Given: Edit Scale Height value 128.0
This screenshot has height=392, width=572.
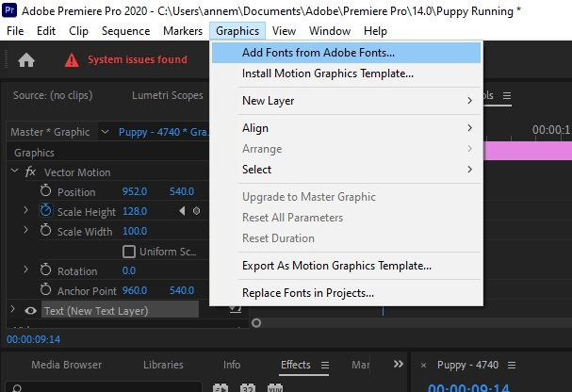Looking at the screenshot, I should coord(135,211).
